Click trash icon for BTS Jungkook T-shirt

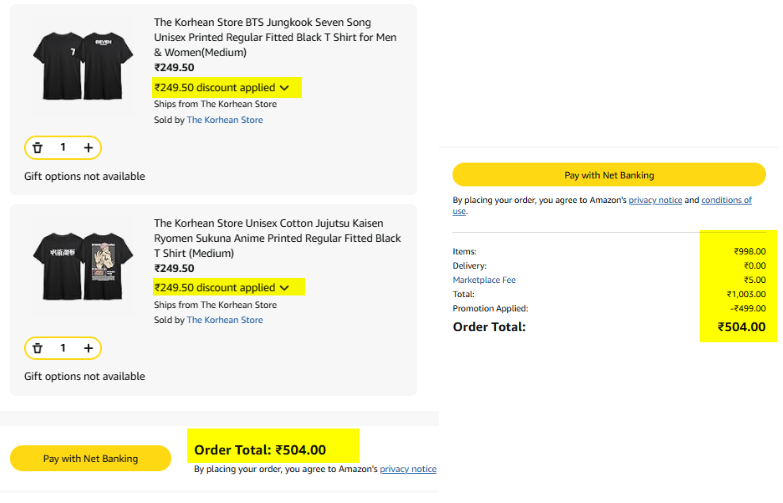coord(38,148)
